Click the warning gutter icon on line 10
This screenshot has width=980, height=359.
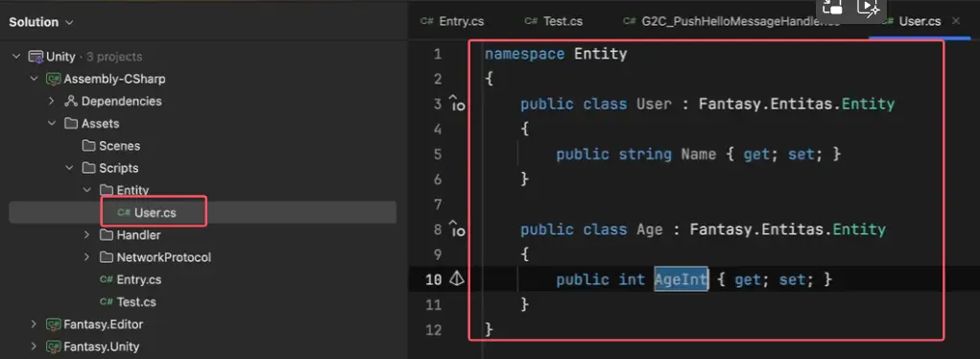[458, 279]
